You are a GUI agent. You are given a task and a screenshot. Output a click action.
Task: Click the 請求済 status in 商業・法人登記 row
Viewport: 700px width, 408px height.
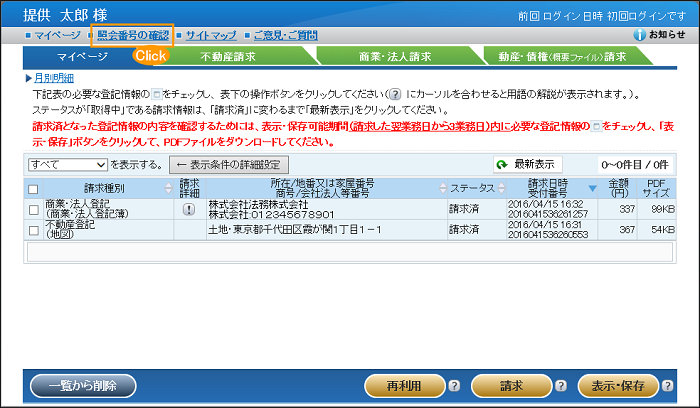click(x=464, y=209)
